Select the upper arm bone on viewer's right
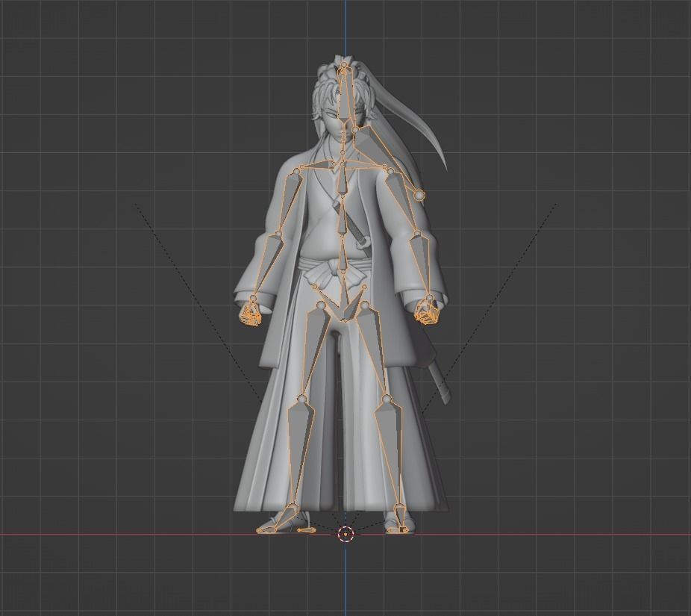 point(402,202)
